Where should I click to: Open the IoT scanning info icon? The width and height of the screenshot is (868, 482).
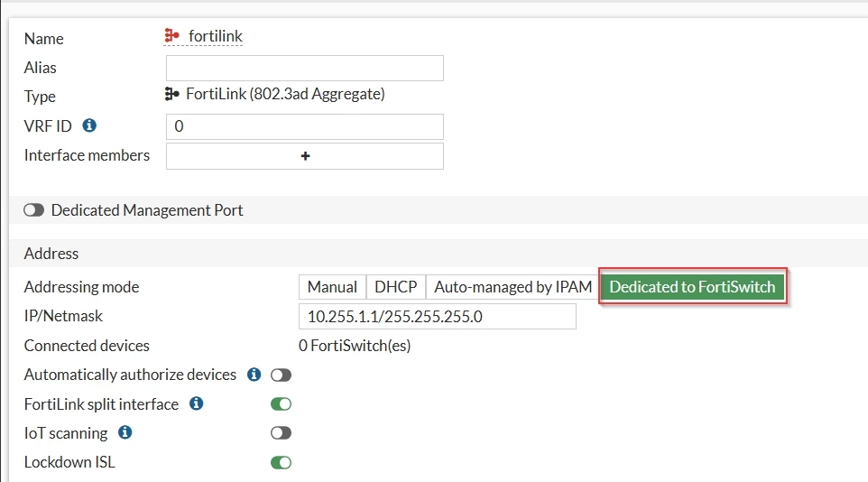coord(125,432)
